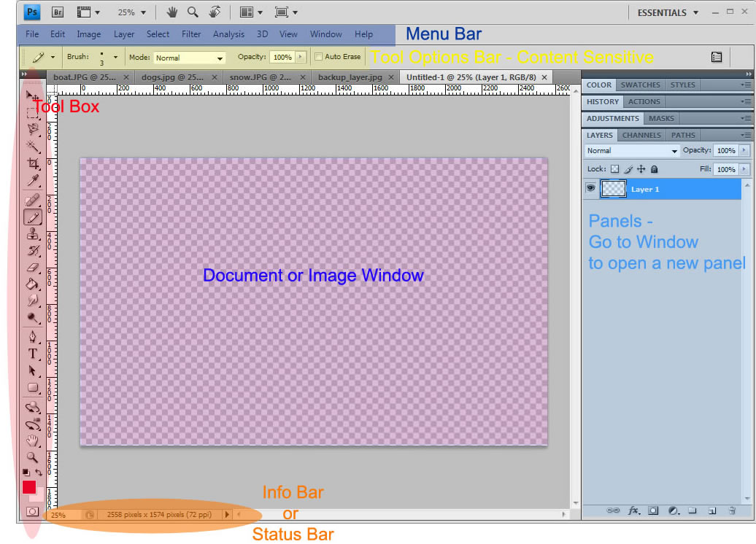Click the Add layer mask icon

[653, 510]
